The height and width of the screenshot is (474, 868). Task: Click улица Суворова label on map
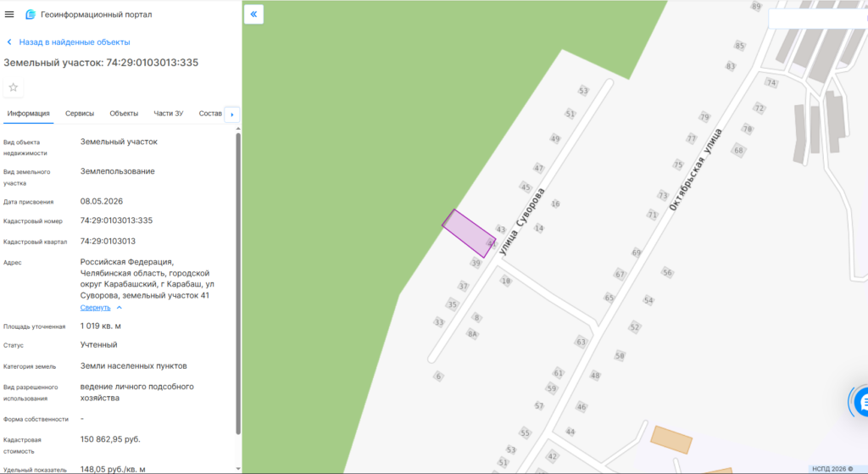coord(521,221)
